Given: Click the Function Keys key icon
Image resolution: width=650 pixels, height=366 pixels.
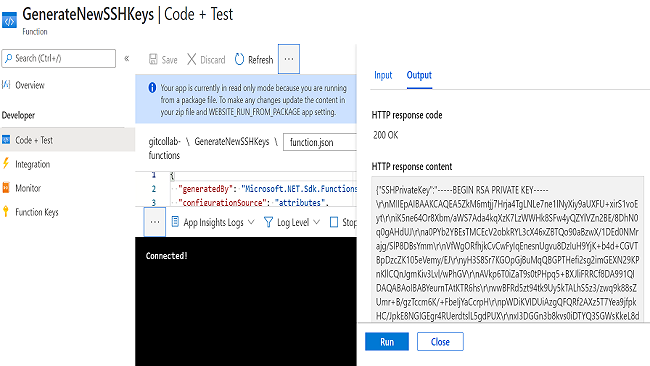Looking at the screenshot, I should pos(6,211).
